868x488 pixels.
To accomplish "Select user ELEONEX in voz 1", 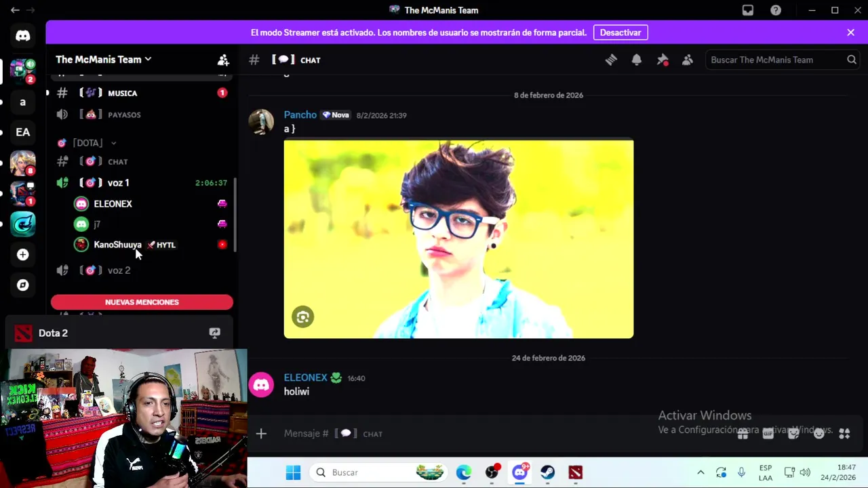I will pyautogui.click(x=151, y=204).
